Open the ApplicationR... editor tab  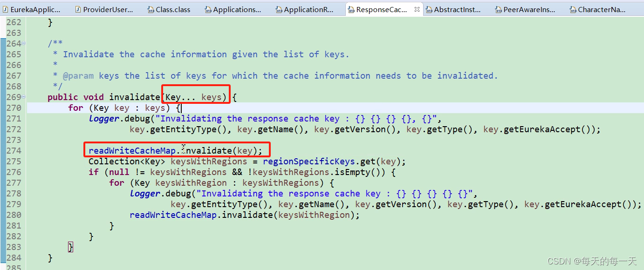(x=304, y=9)
